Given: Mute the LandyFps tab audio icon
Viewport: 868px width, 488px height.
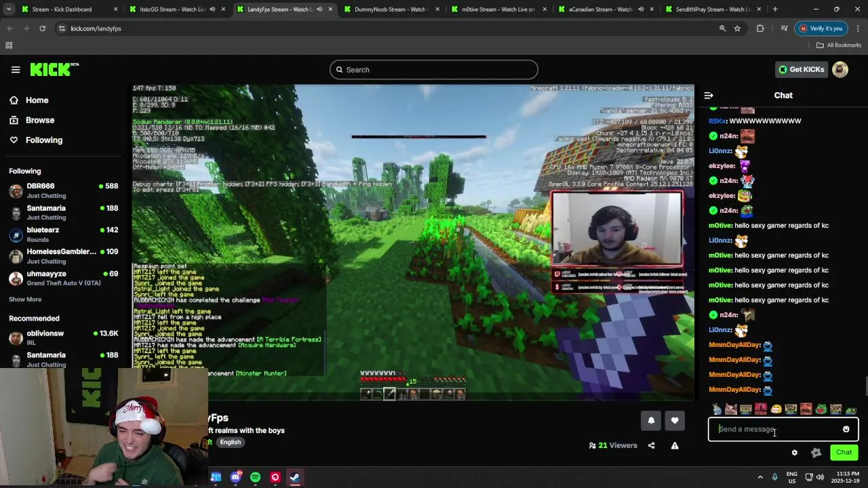Looking at the screenshot, I should tap(319, 9).
